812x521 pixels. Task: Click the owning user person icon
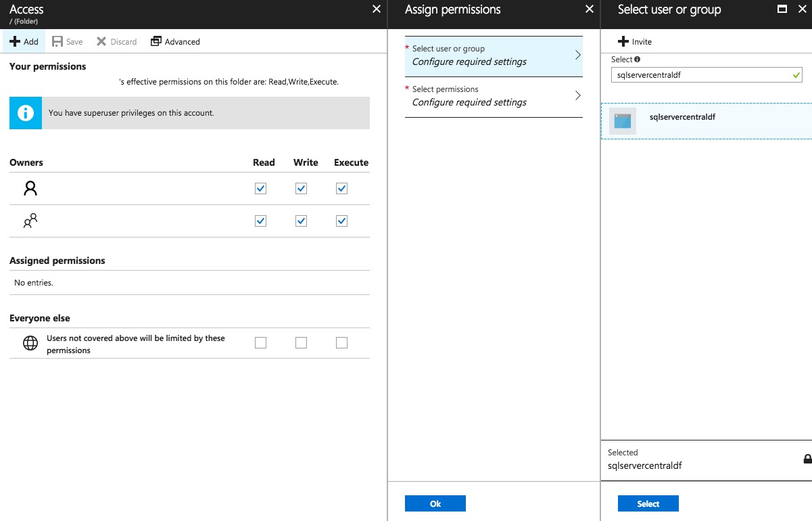point(30,189)
